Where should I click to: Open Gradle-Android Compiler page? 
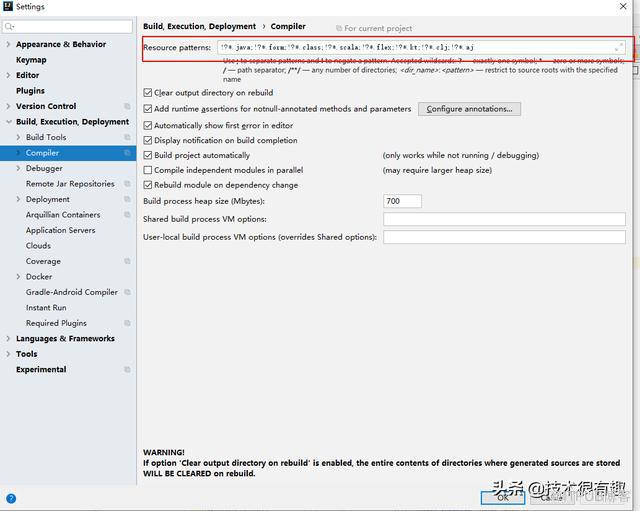tap(72, 292)
